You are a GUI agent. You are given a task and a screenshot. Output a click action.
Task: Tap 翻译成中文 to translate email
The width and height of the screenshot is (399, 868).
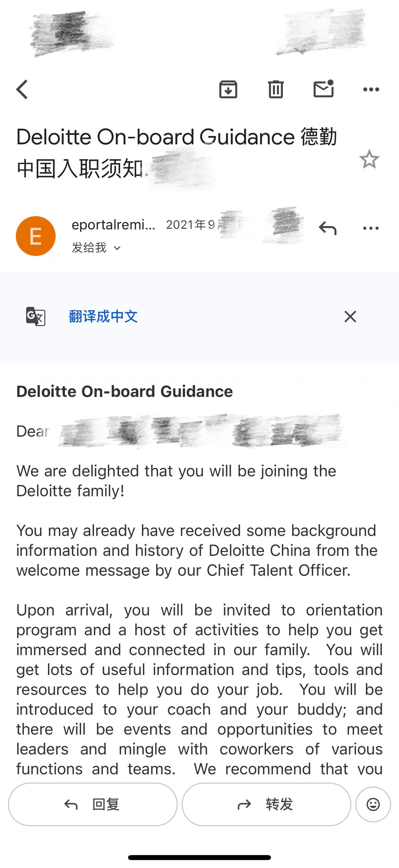click(103, 316)
